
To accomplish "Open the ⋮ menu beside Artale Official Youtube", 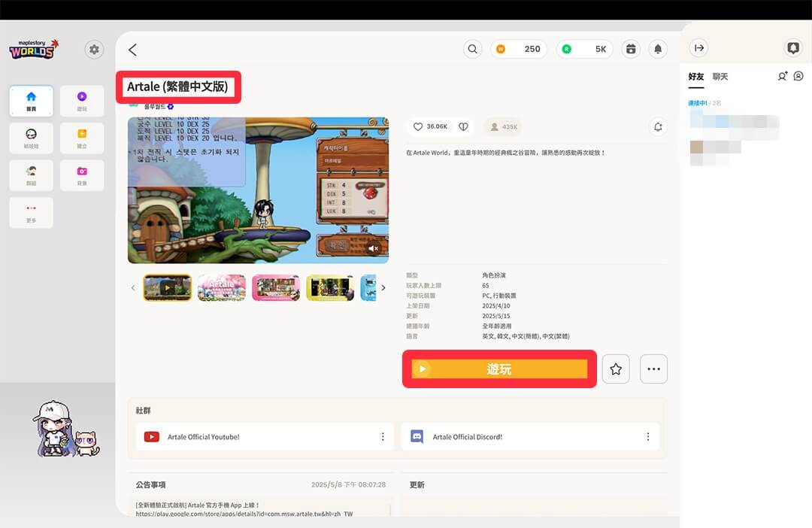I will 383,436.
